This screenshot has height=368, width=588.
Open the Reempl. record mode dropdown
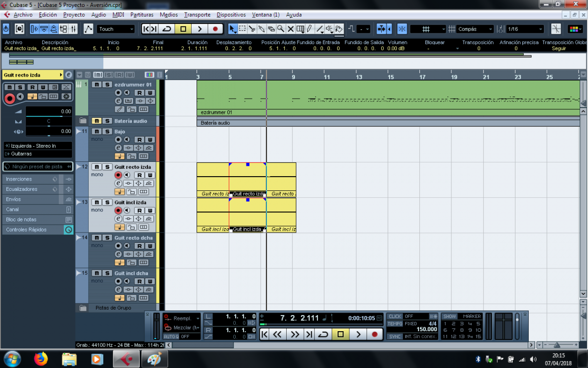click(182, 318)
